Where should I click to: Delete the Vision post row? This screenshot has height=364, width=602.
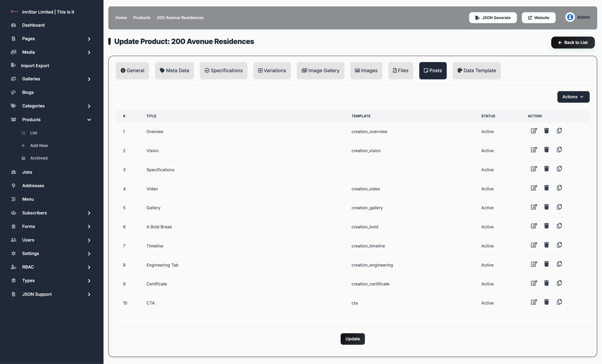coord(546,150)
